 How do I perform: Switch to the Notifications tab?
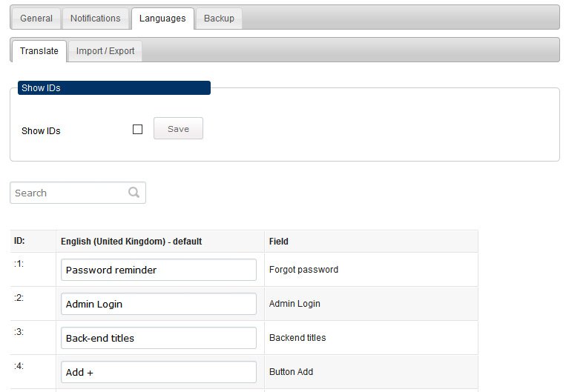pyautogui.click(x=95, y=19)
